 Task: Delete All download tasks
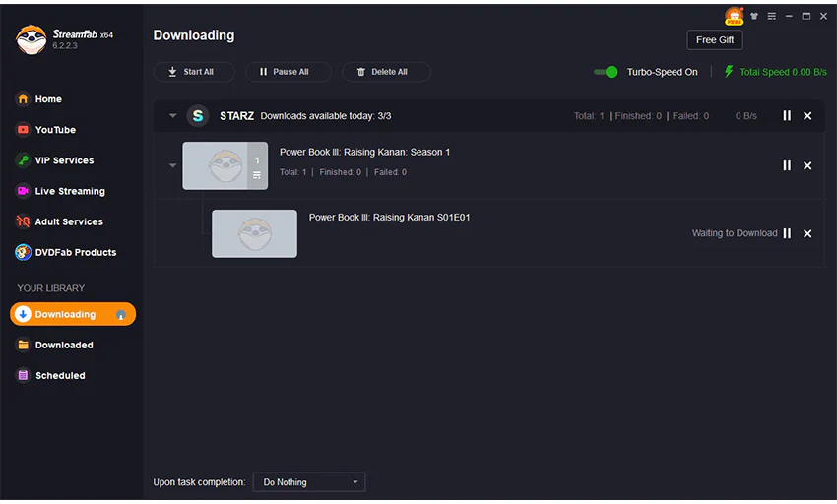[386, 72]
